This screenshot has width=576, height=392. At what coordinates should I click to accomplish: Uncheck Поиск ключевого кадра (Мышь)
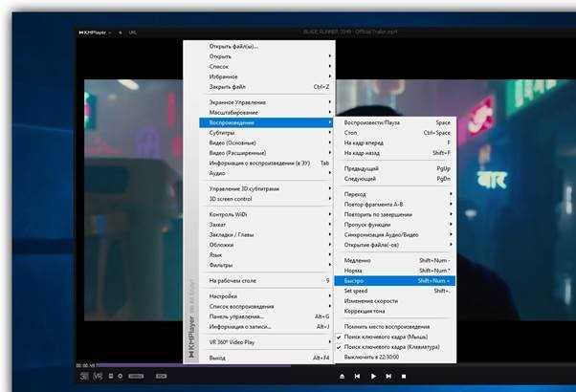[x=395, y=337]
